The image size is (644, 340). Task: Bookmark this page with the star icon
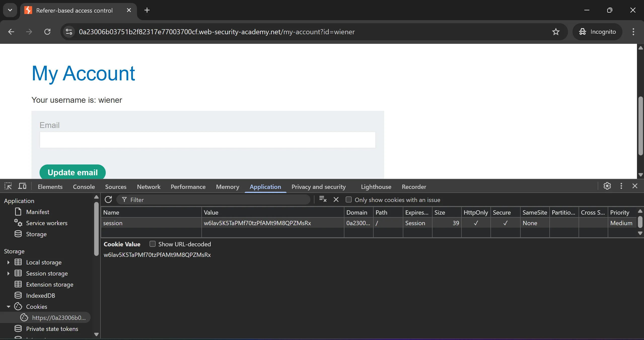[556, 32]
